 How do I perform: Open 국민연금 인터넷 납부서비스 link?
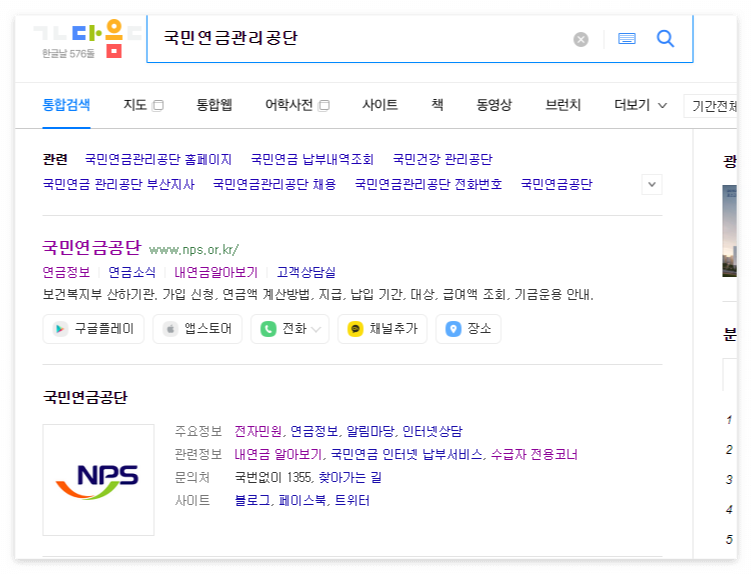pos(406,455)
